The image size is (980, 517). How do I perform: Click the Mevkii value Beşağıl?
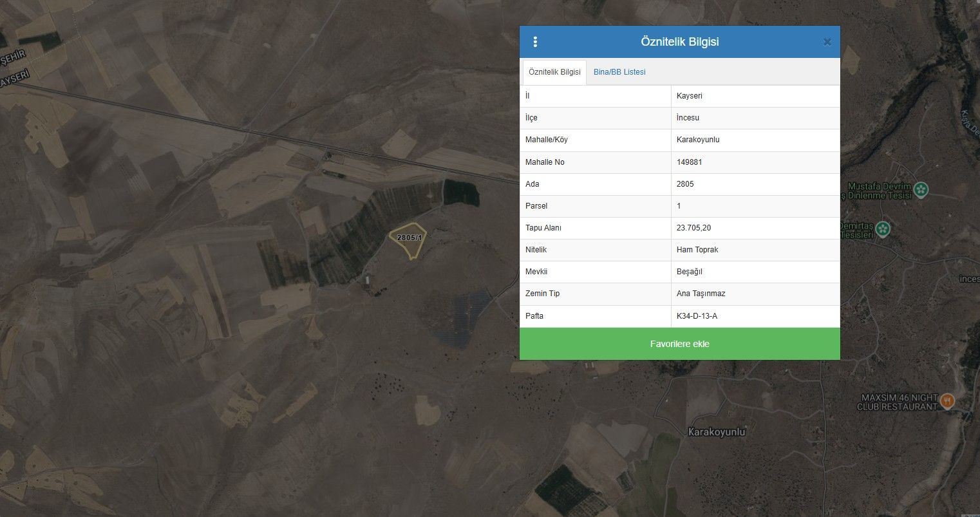pyautogui.click(x=689, y=272)
